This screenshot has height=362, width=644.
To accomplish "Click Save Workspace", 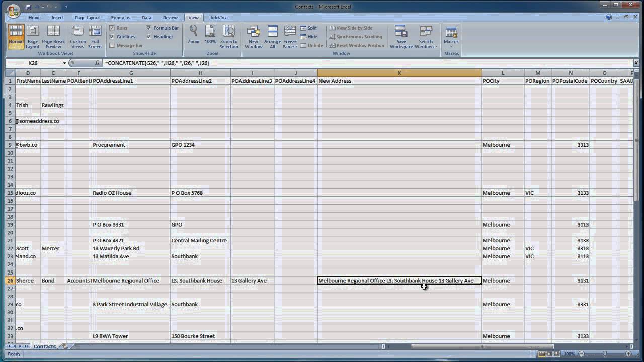I will click(401, 37).
